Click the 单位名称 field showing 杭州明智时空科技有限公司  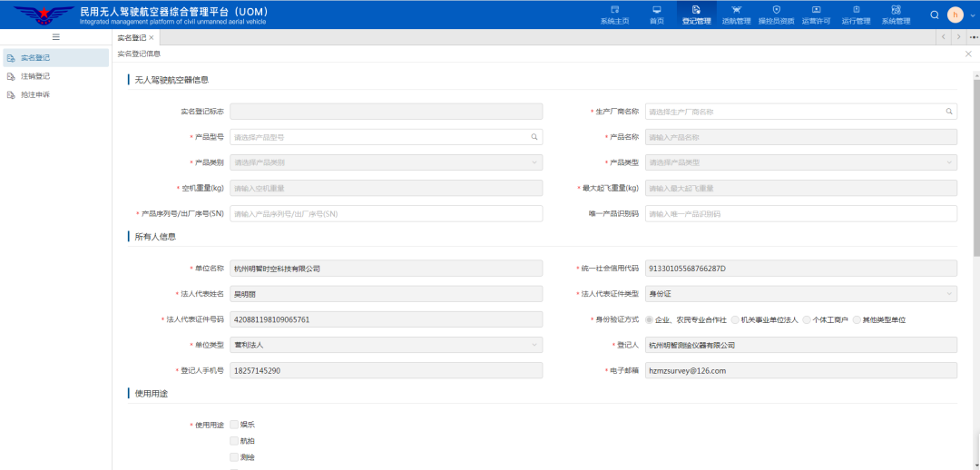point(387,269)
